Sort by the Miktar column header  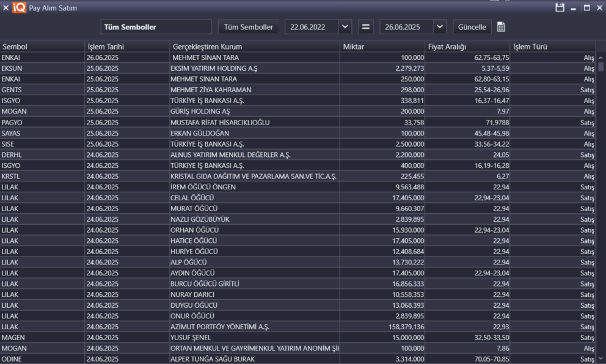tap(382, 46)
